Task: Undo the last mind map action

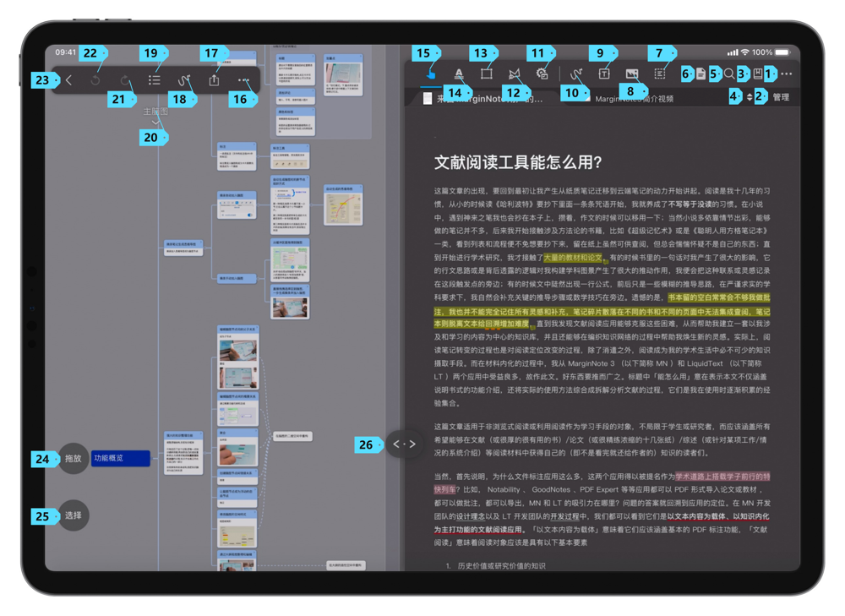Action: 95,80
